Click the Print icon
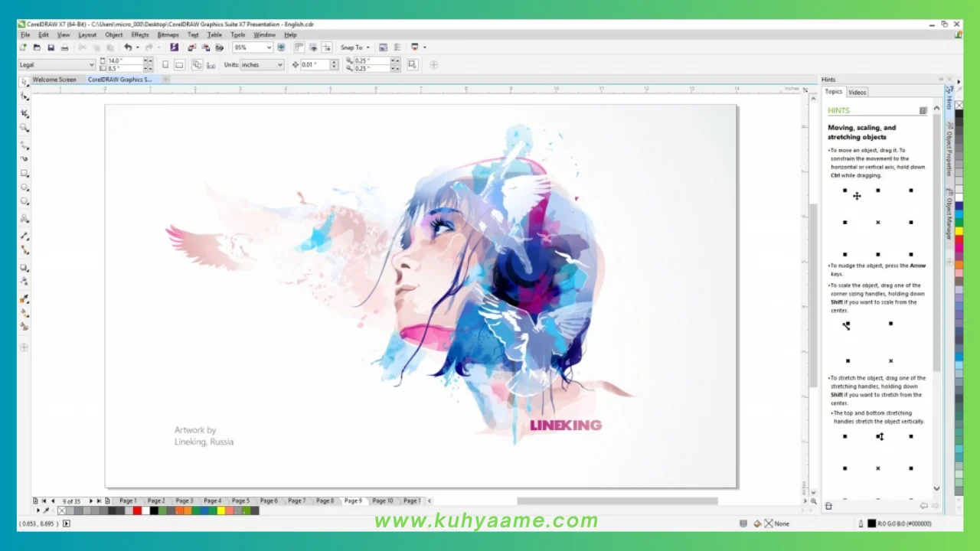The height and width of the screenshot is (551, 980). pyautogui.click(x=64, y=47)
